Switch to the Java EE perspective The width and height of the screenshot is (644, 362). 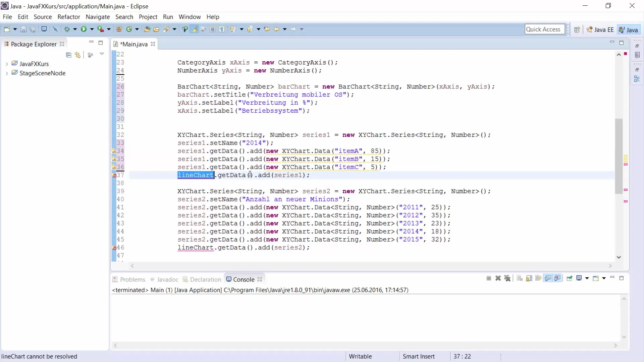click(x=600, y=29)
